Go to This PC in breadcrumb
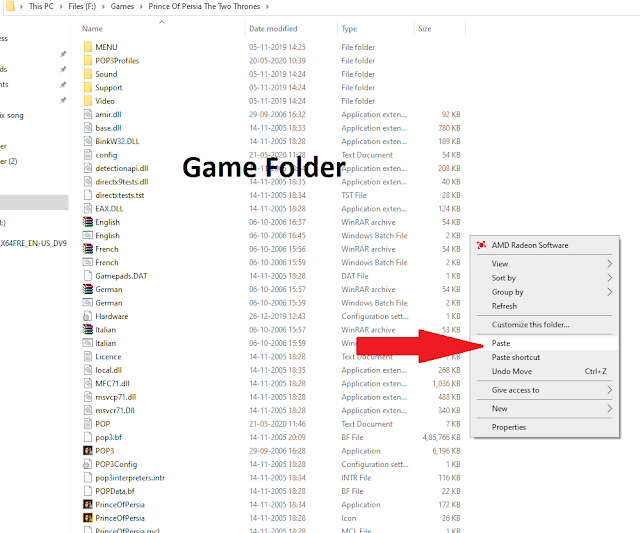Viewport: 640px width, 533px height. (41, 7)
